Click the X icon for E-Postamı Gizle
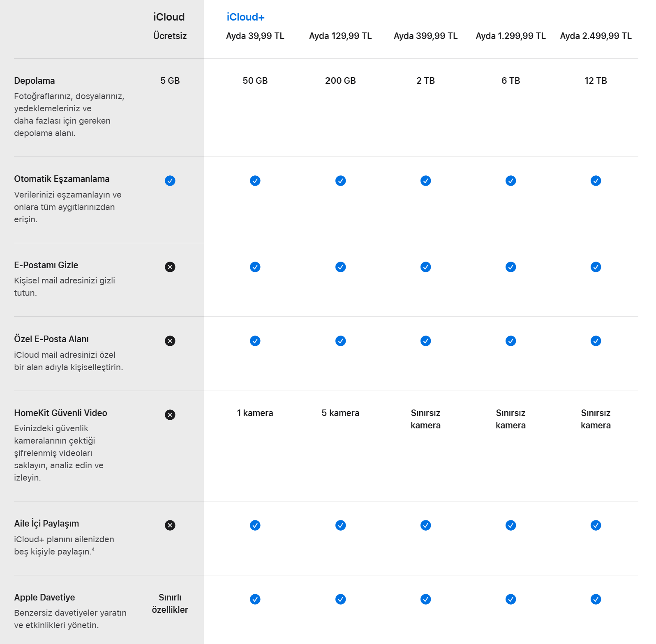 tap(170, 267)
